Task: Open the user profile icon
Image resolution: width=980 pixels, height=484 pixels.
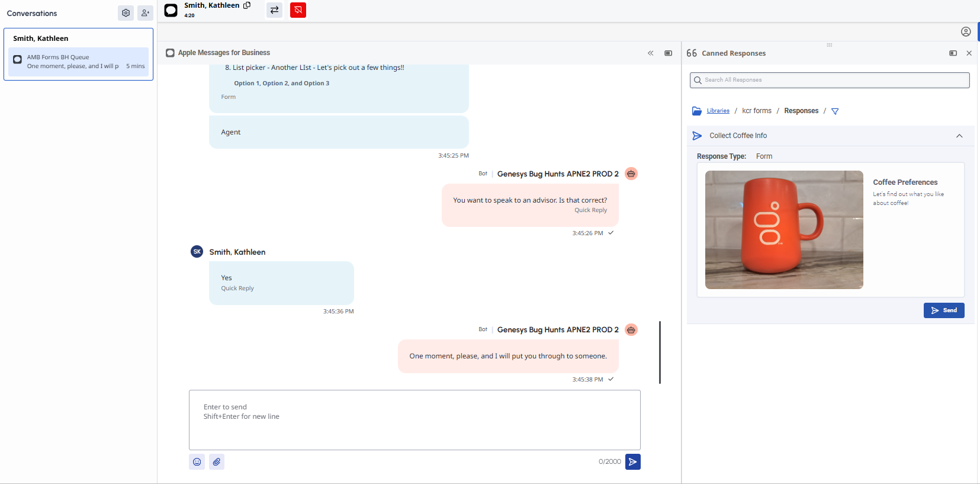Action: coord(966,32)
